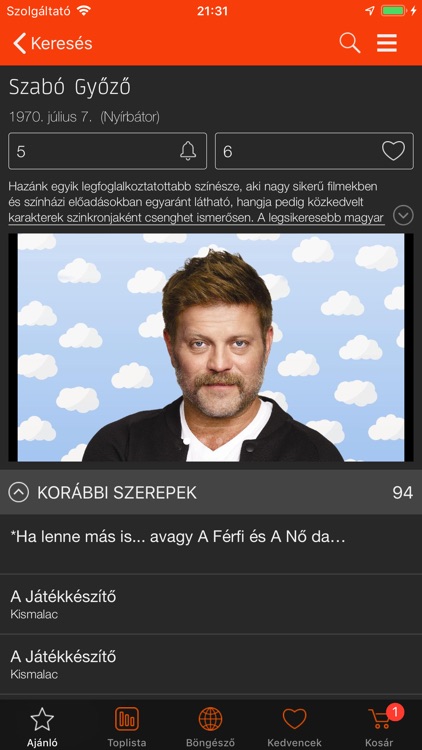The width and height of the screenshot is (422, 750).
Task: Click the underlined biography text line
Action: [x=196, y=219]
